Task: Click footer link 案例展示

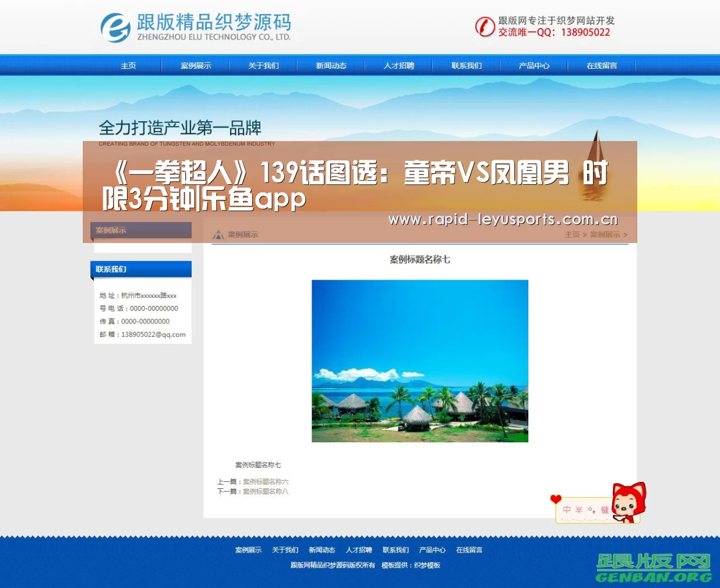Action: (248, 550)
